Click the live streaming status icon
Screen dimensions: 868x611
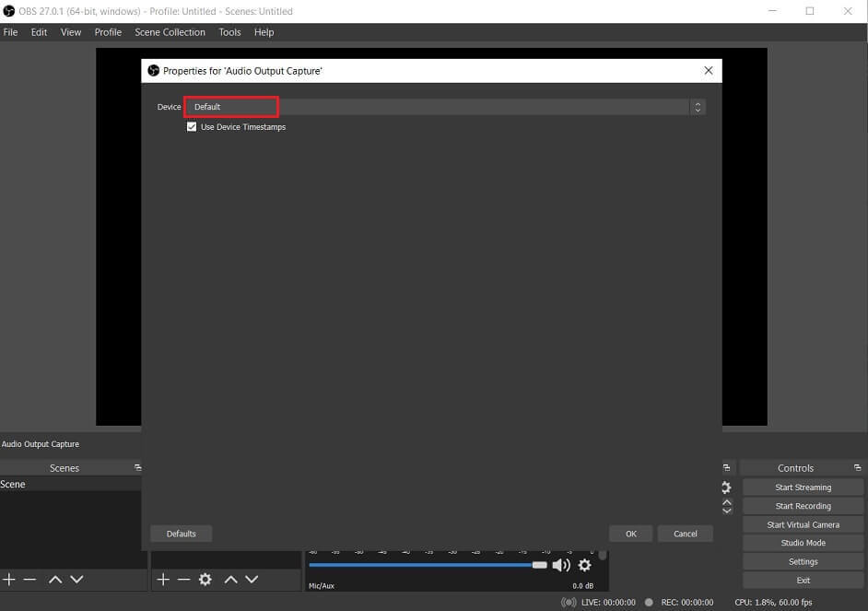click(569, 602)
